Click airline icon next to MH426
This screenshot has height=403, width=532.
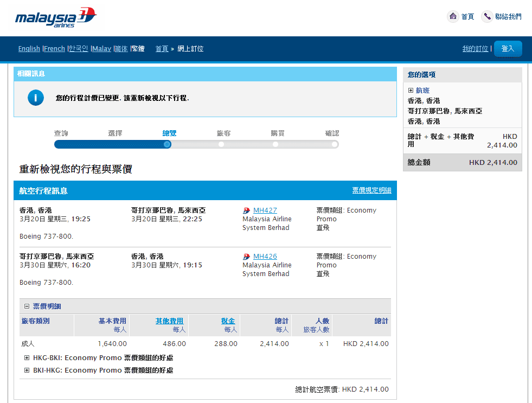click(247, 257)
